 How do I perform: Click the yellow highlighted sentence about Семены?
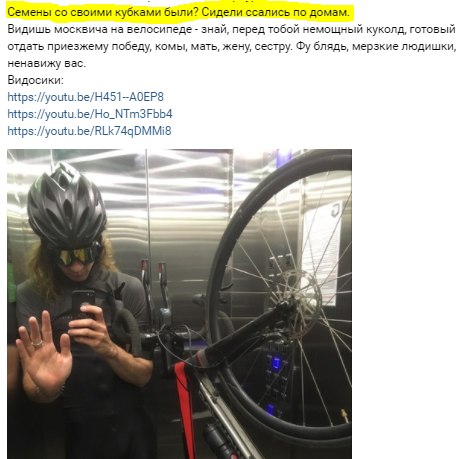tap(179, 12)
